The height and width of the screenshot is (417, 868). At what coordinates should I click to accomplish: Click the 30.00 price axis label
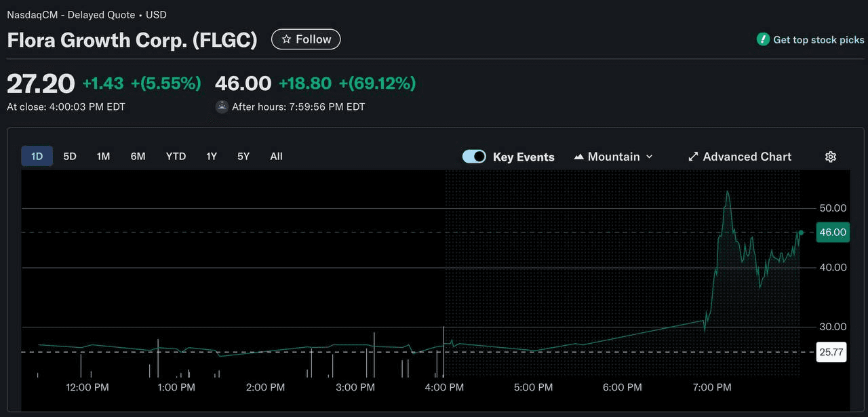[x=833, y=327]
